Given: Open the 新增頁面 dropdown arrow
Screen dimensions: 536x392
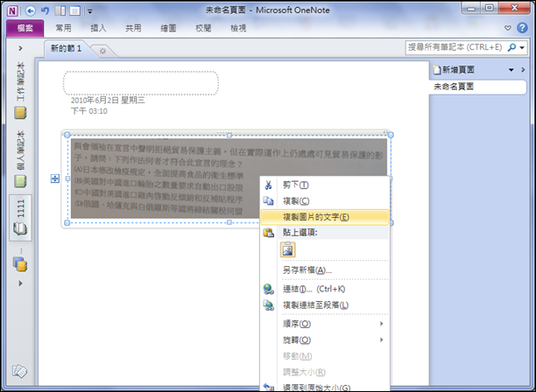Looking at the screenshot, I should point(511,70).
